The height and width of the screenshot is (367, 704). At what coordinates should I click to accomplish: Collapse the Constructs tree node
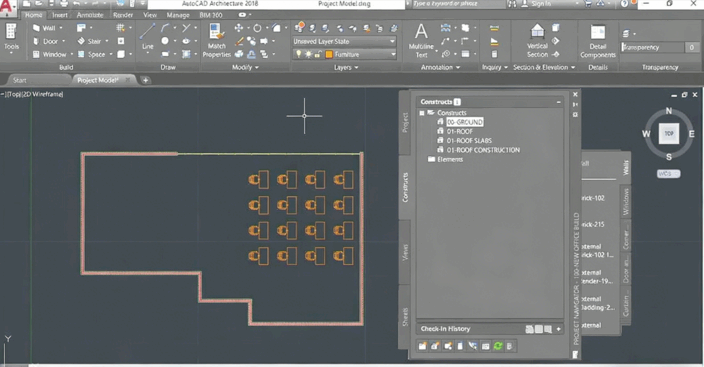422,113
